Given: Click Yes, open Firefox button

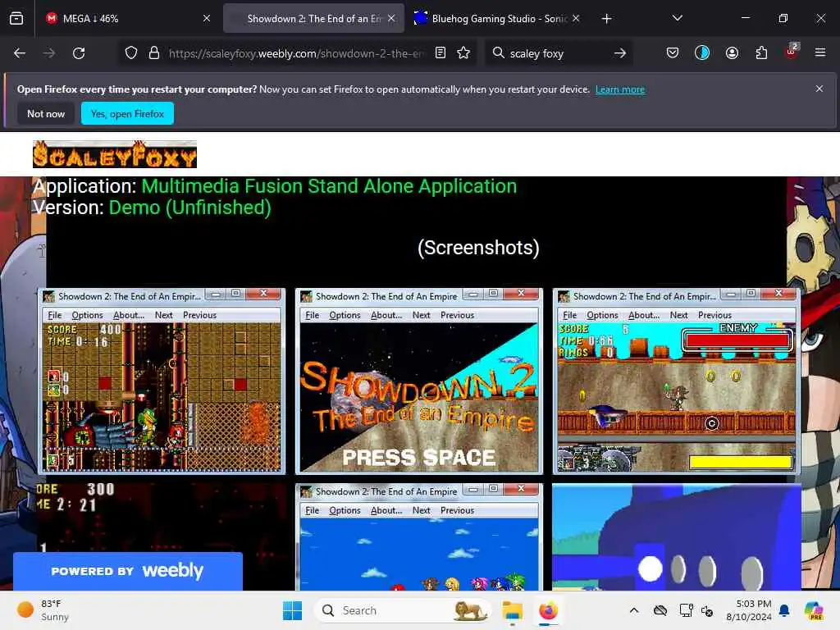Looking at the screenshot, I should tap(127, 113).
